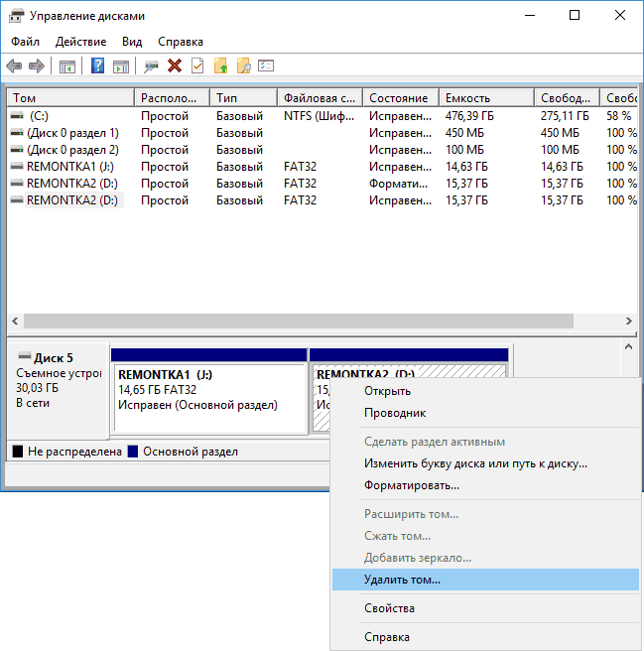This screenshot has height=651, width=644.
Task: Click the folder with green arrow icon
Action: [x=221, y=66]
